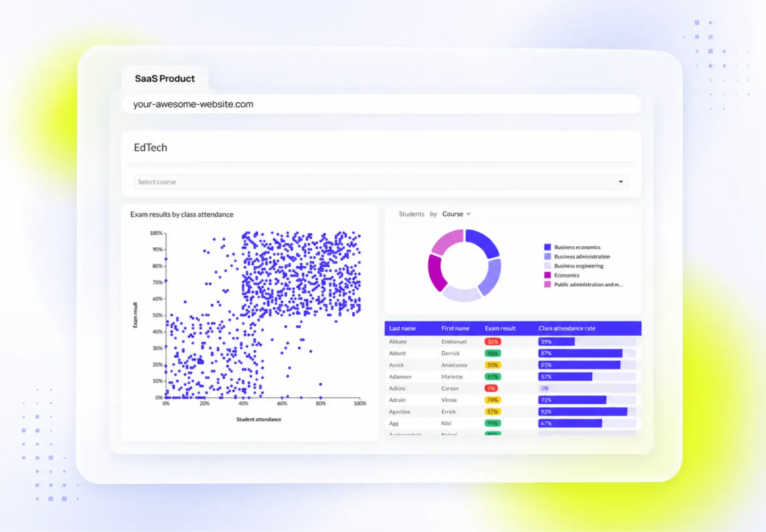Click the green 81% exam result badge

tap(493, 376)
